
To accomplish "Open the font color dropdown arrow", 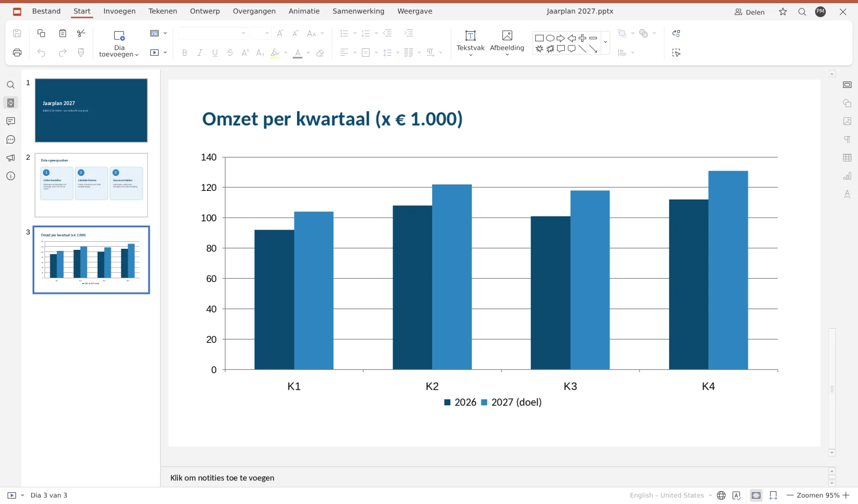I will click(x=308, y=53).
